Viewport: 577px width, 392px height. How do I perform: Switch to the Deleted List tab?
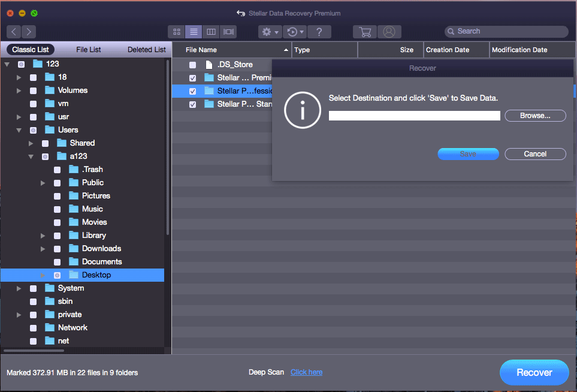point(146,50)
